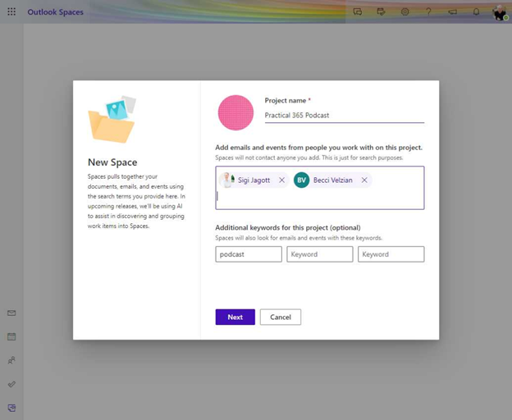Click the help question mark icon
Viewport: 512px width, 420px height.
[x=428, y=12]
